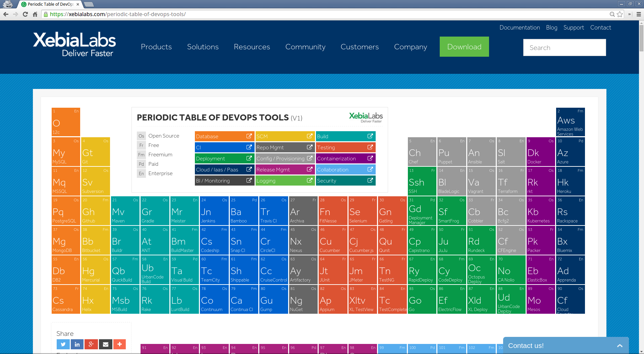
Task: Open external link icon on Cloud / Iaas / Paas
Action: (x=249, y=169)
